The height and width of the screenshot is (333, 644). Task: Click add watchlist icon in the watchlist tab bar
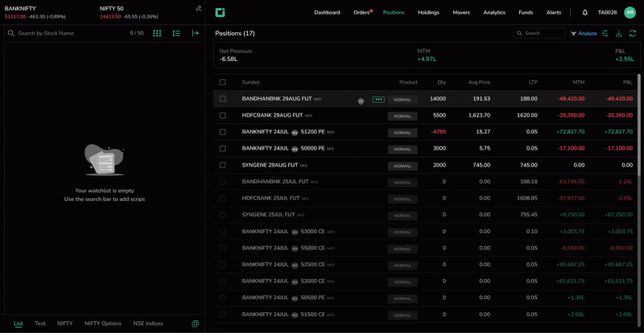(195, 323)
